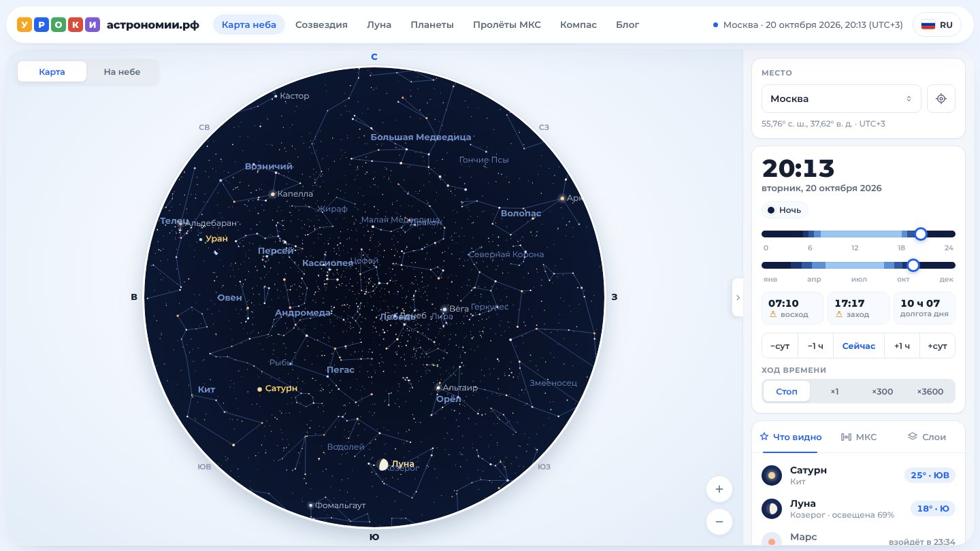Image resolution: width=980 pixels, height=551 pixels.
Task: Open the Пролёты МКС page
Action: tap(507, 24)
